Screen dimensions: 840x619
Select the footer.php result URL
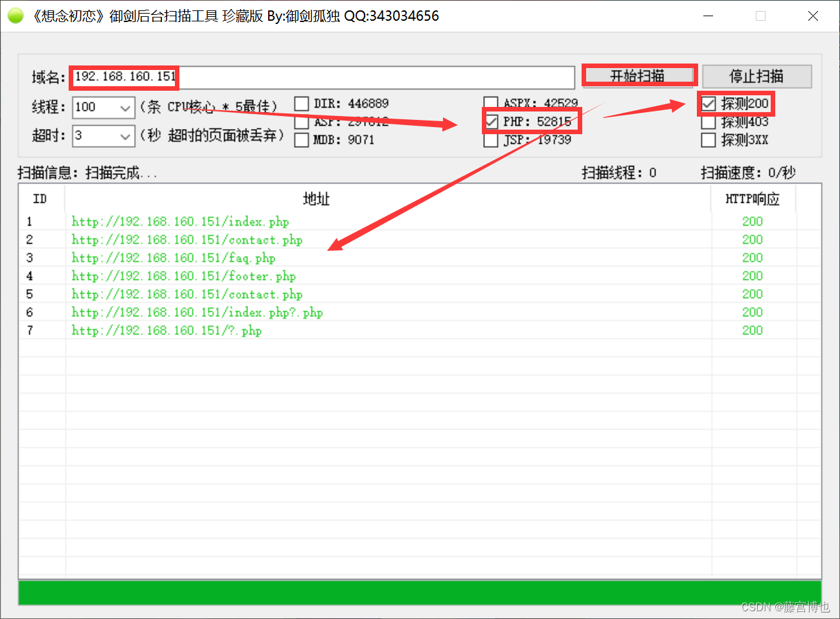tap(183, 276)
